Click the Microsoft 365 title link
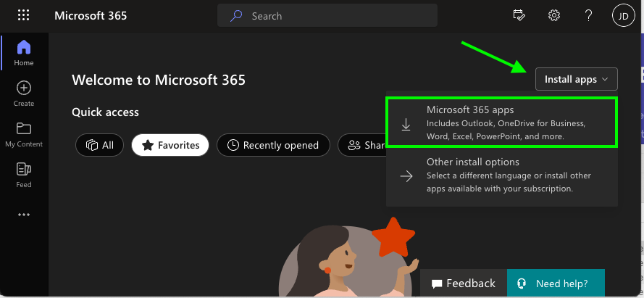The height and width of the screenshot is (298, 644). (91, 16)
